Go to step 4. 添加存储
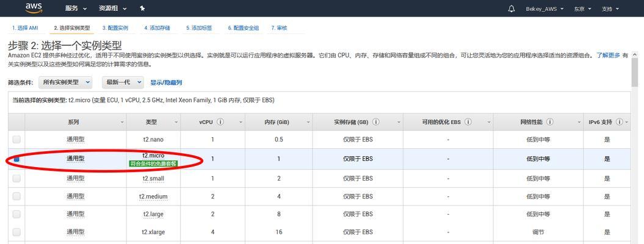The height and width of the screenshot is (244, 644). [157, 28]
